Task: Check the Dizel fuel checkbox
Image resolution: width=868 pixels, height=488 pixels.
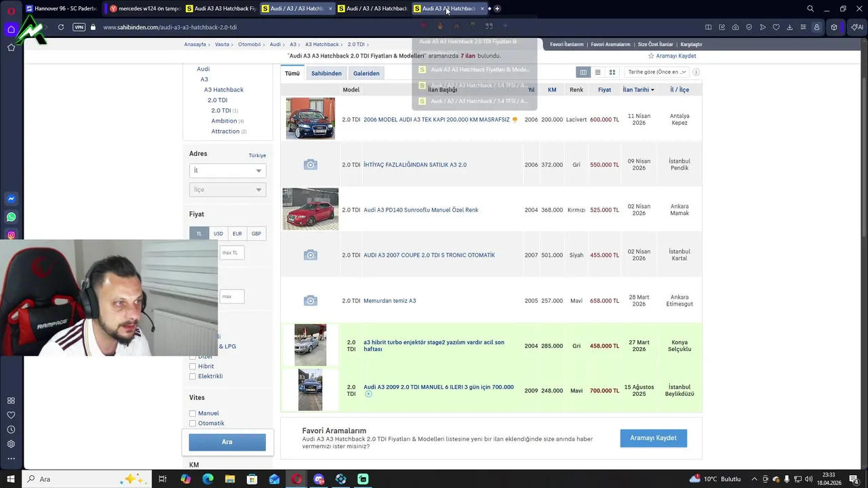Action: (x=193, y=357)
